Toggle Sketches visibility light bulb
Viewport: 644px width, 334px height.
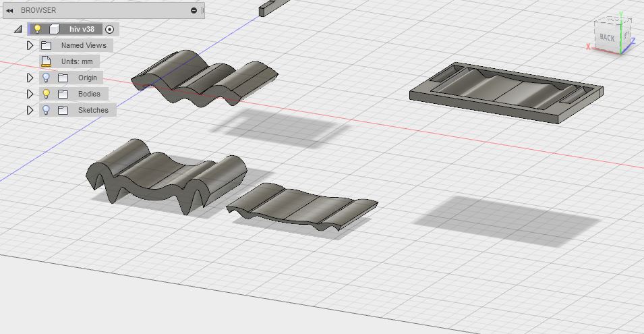(46, 110)
